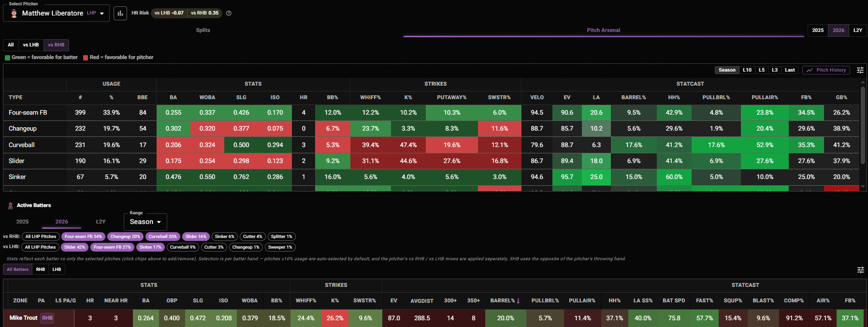
Task: Click the Active Batters team logo icon
Action: 11,206
